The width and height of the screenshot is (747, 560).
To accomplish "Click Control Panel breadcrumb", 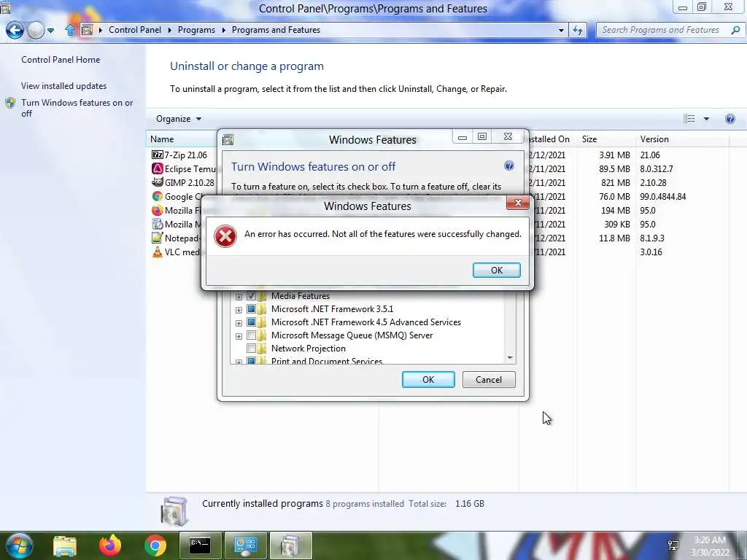I will (x=135, y=29).
